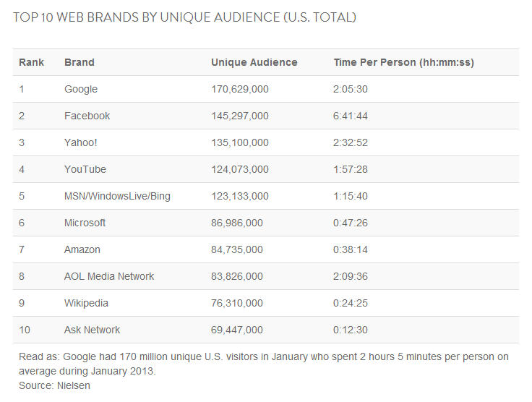Select the AOL Media Network entry
Screen dimensions: 532x402
[x=109, y=276]
